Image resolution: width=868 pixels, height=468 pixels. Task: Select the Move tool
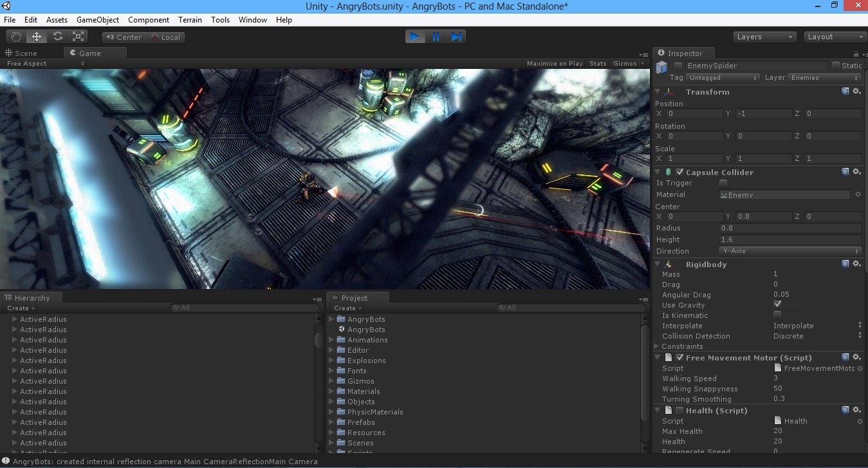pos(36,36)
